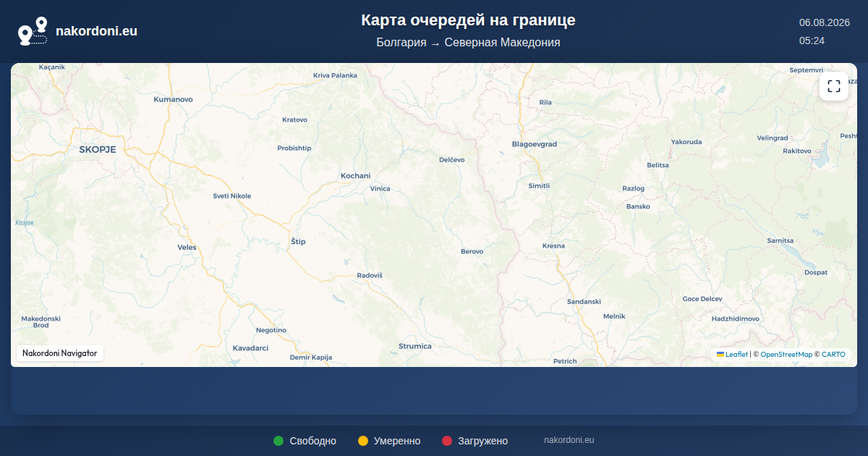Click the Blagoevgrad label on the map
The width and height of the screenshot is (868, 456).
click(535, 144)
